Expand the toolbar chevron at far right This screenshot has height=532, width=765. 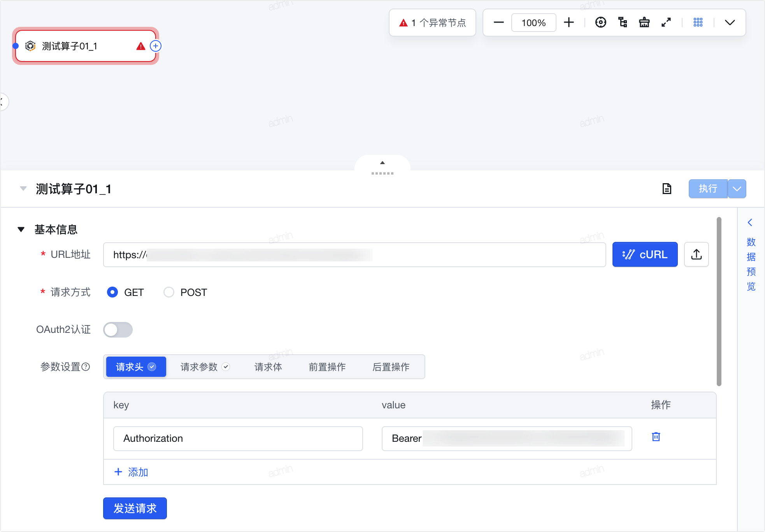tap(730, 23)
